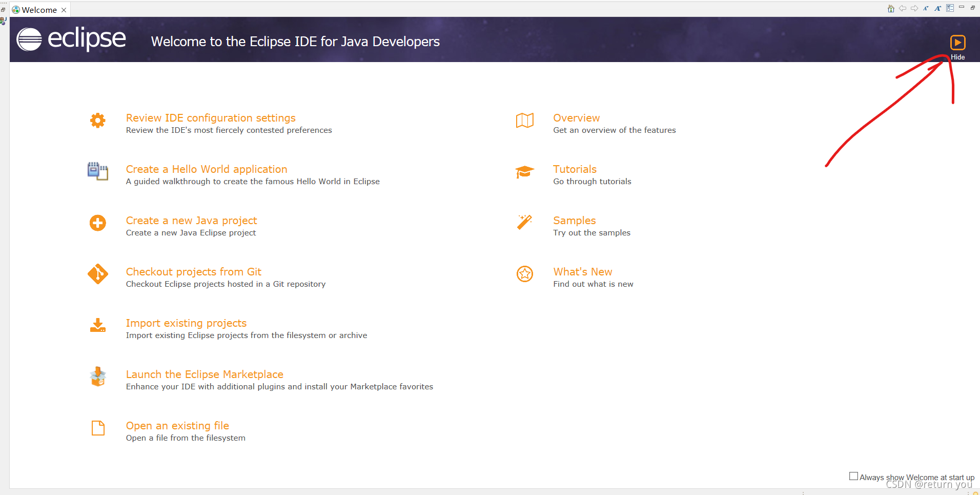980x495 pixels.
Task: Restore the Welcome view from maximized
Action: tap(973, 7)
